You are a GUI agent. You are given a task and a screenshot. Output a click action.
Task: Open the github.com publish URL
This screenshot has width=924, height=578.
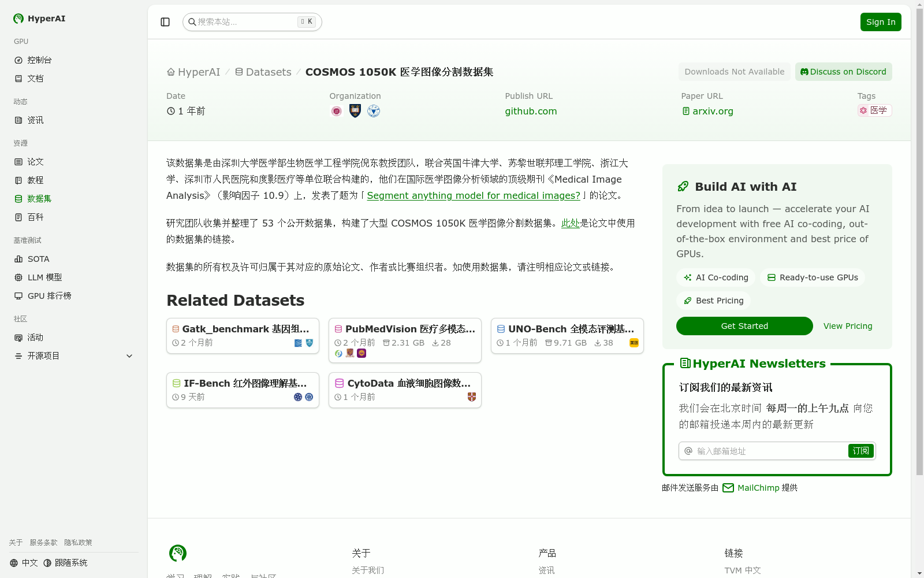(x=531, y=111)
